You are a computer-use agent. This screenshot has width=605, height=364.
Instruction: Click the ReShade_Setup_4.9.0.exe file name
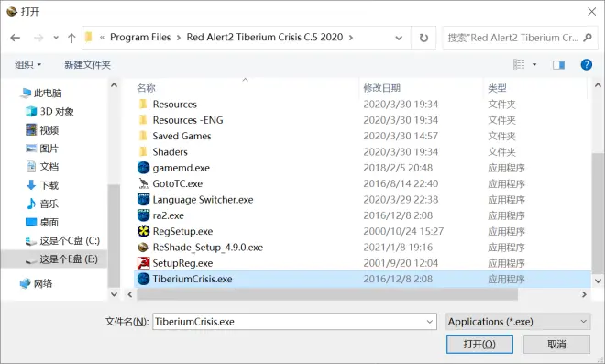pyautogui.click(x=207, y=247)
